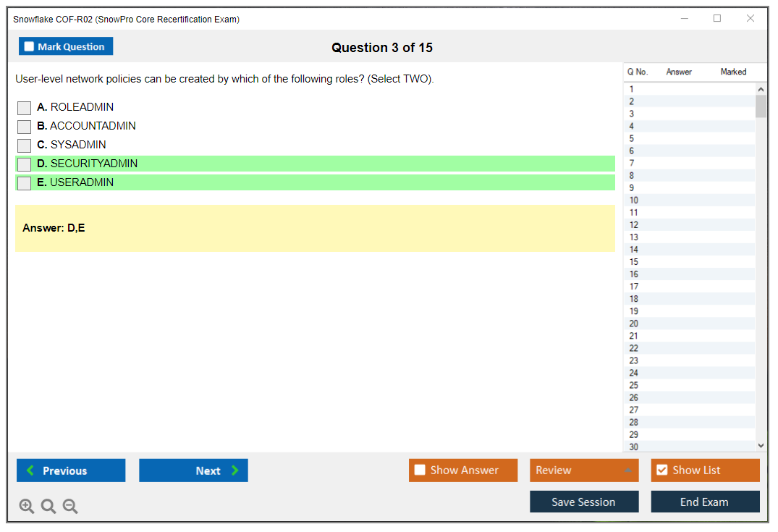Viewport: 778px width, 532px height.
Task: Select checkbox for C. SYSADMIN
Action: tap(25, 145)
